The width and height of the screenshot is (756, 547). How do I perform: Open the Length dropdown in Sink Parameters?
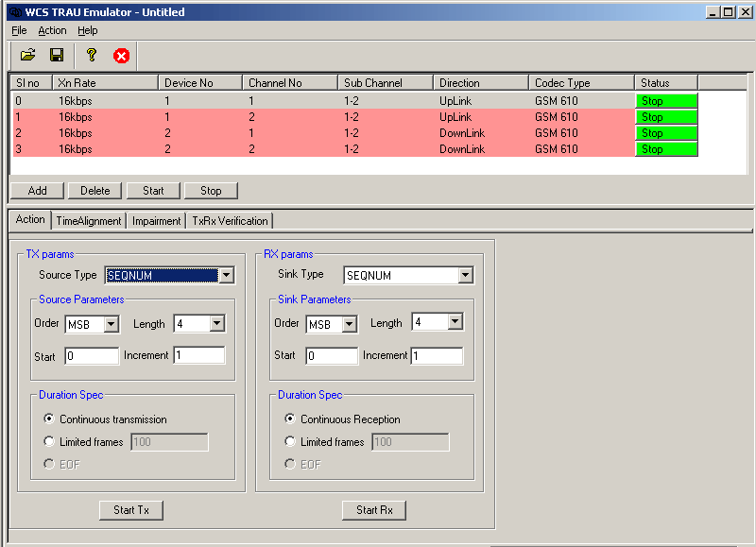tap(455, 321)
